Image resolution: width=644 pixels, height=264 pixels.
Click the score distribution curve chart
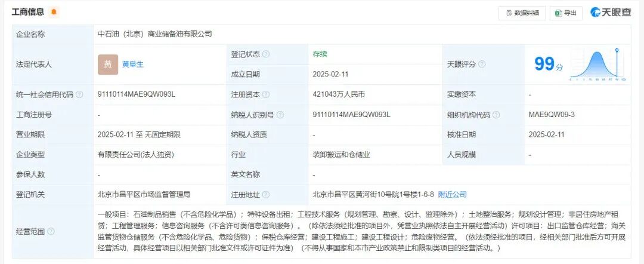597,64
